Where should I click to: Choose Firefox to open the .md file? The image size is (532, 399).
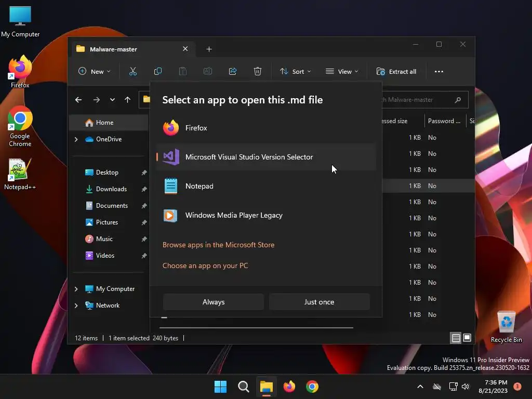coord(267,128)
